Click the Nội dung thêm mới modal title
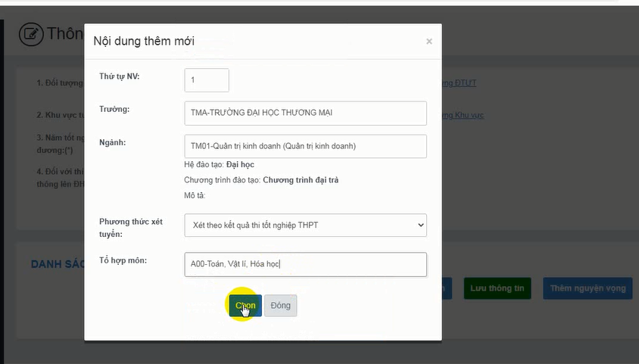The image size is (639, 364). pos(144,41)
